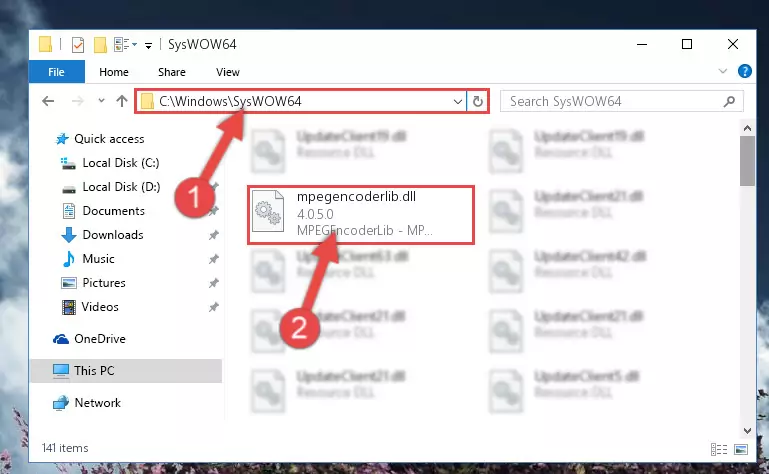Open the Customize Quick Access Toolbar dropdown arrow

pos(148,46)
